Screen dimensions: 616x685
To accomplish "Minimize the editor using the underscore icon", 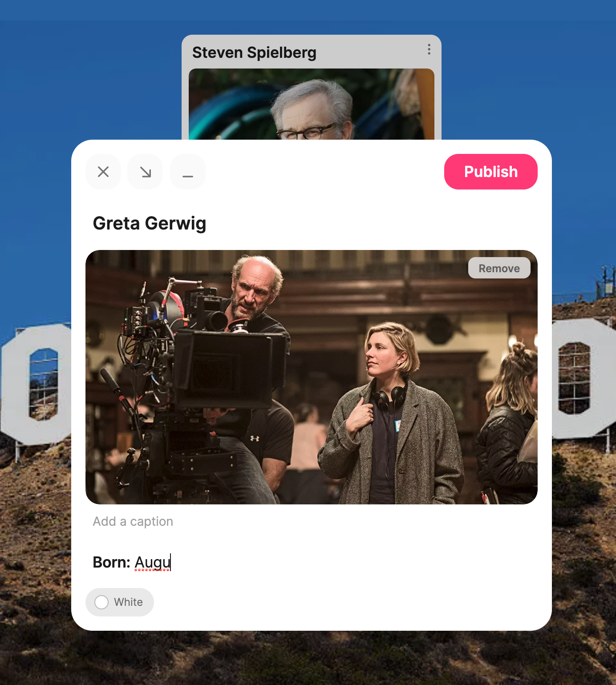I will coord(188,172).
